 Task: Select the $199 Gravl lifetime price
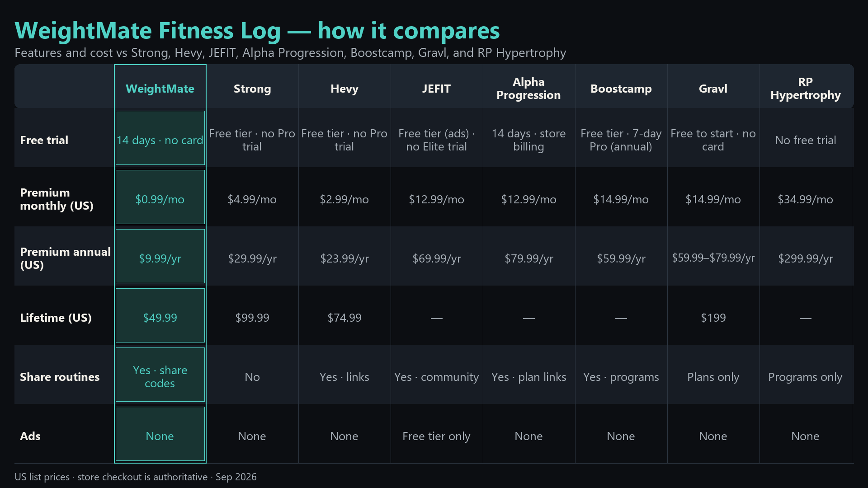pyautogui.click(x=713, y=318)
